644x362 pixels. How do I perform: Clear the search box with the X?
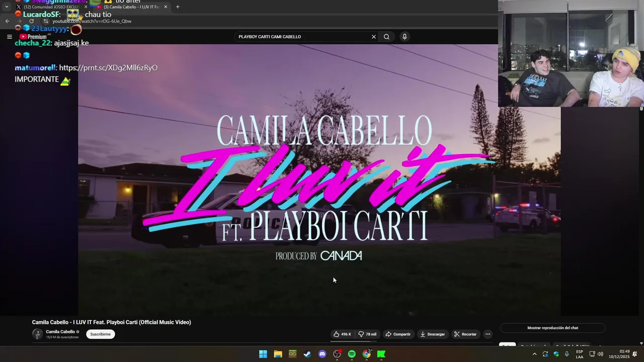374,37
